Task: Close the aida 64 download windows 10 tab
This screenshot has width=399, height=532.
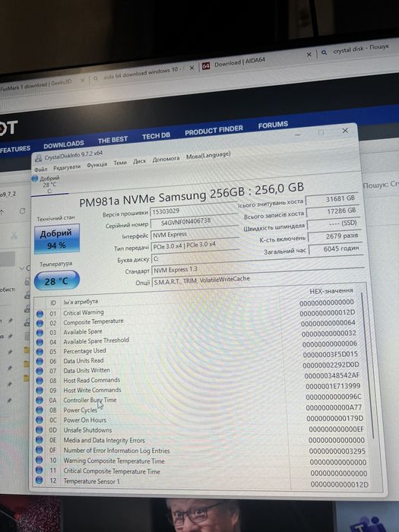Action: click(192, 68)
